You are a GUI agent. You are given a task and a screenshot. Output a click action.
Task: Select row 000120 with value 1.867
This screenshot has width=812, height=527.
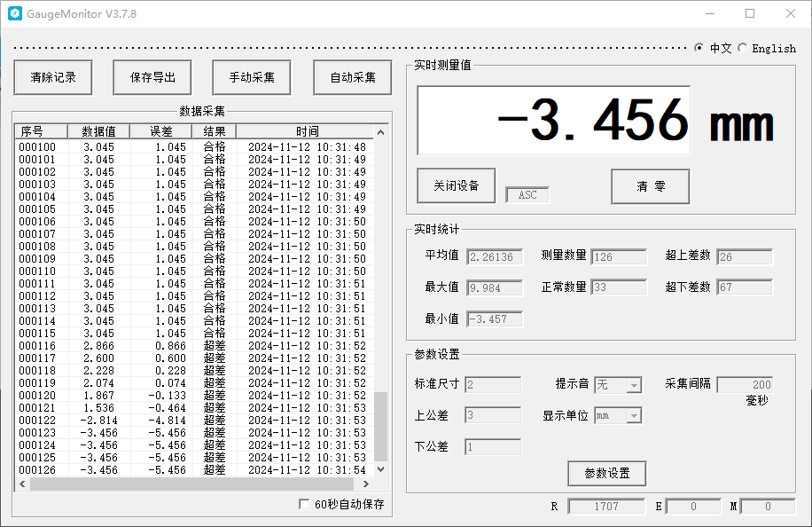(x=192, y=396)
